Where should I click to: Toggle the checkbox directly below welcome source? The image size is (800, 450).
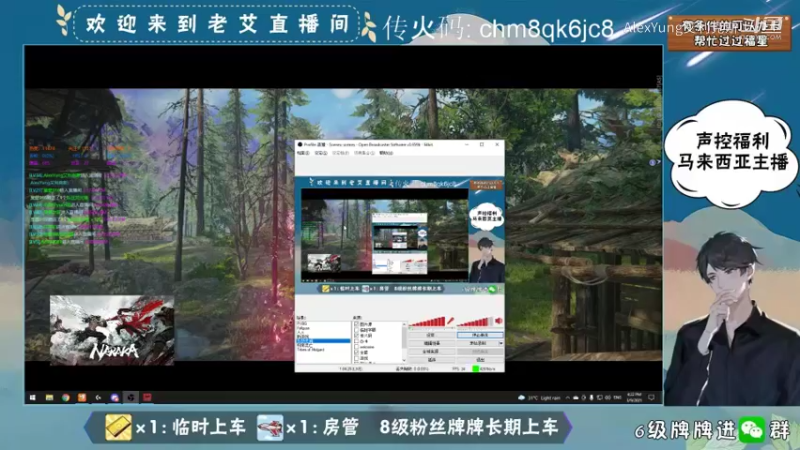point(356,353)
